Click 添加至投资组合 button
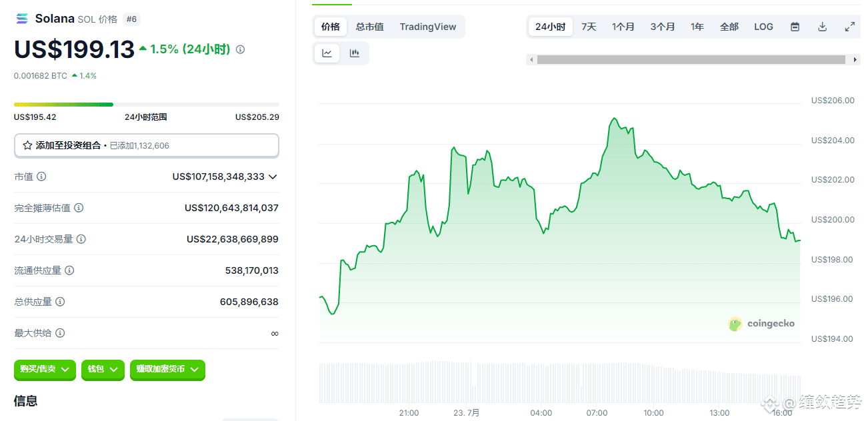This screenshot has width=868, height=421. pyautogui.click(x=147, y=145)
